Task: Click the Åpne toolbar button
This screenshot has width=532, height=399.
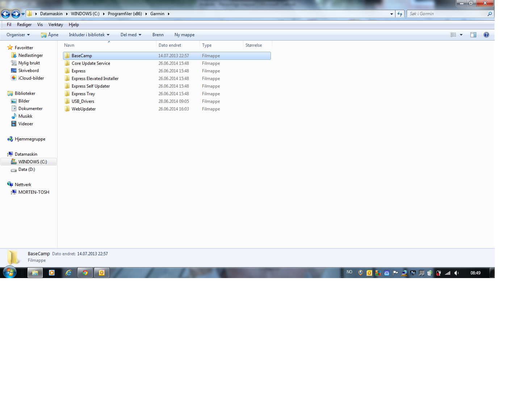Action: pos(50,35)
